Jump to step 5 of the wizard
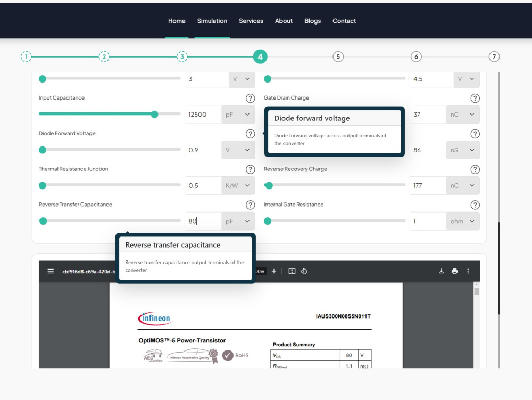This screenshot has height=400, width=532. pos(338,56)
